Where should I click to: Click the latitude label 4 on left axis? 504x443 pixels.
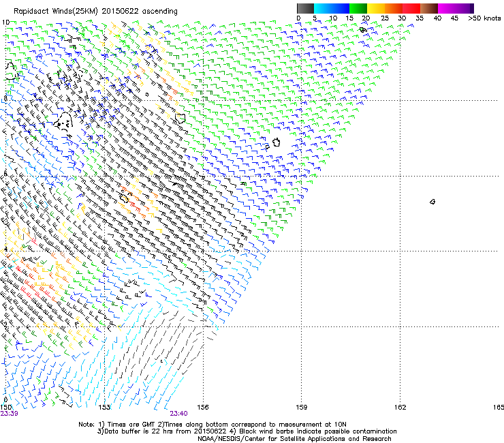[5, 249]
